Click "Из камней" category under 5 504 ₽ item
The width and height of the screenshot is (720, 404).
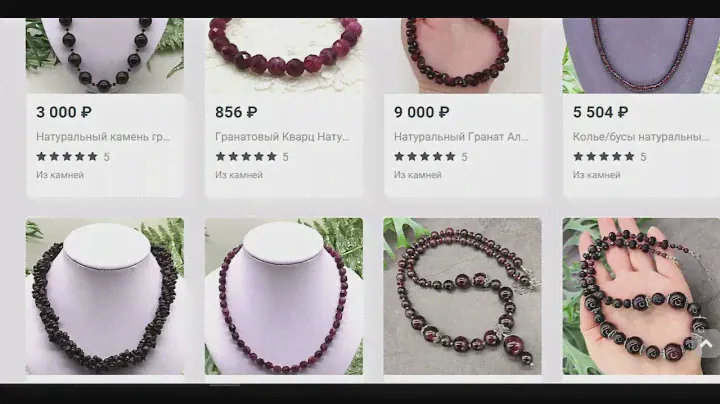coord(596,175)
